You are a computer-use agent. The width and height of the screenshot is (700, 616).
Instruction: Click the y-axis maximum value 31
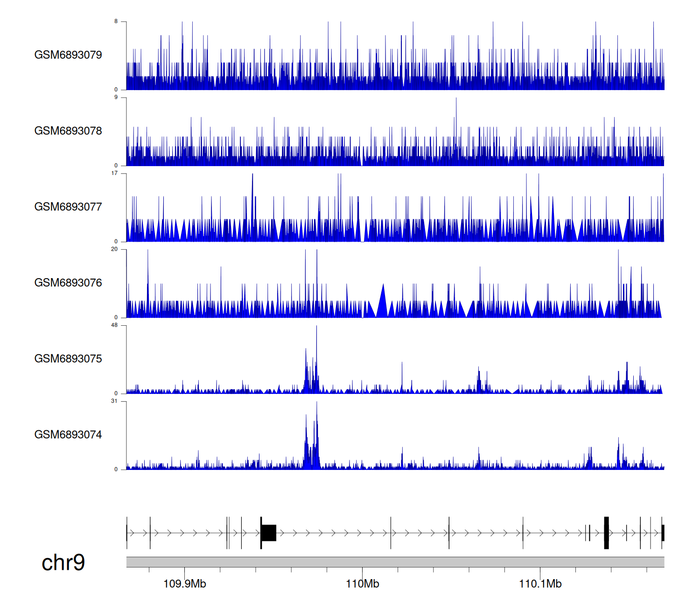pos(114,401)
